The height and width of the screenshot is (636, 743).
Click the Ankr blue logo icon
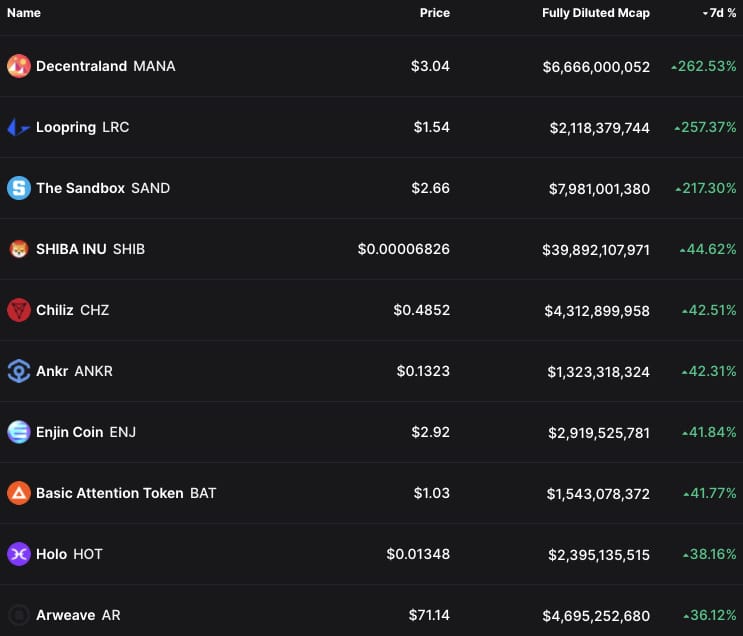[x=18, y=371]
